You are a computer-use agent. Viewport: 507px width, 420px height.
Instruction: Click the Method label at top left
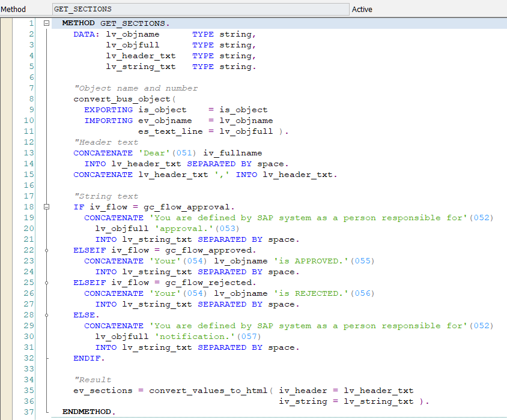coord(13,9)
